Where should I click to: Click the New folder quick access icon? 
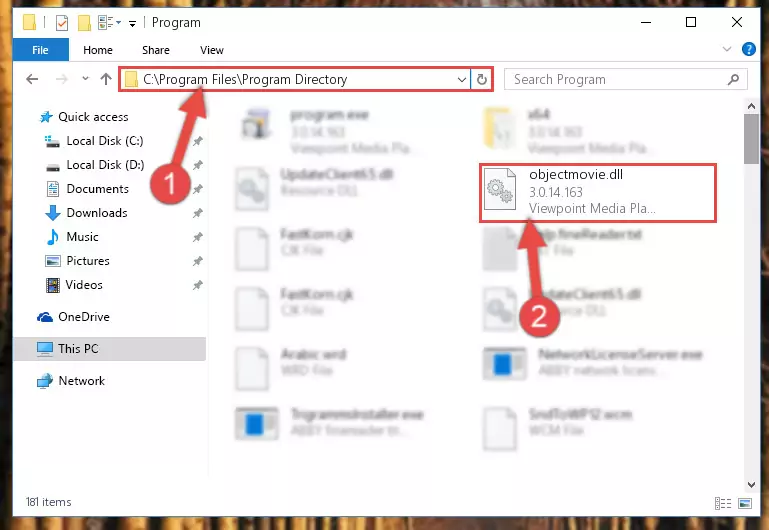coord(84,23)
